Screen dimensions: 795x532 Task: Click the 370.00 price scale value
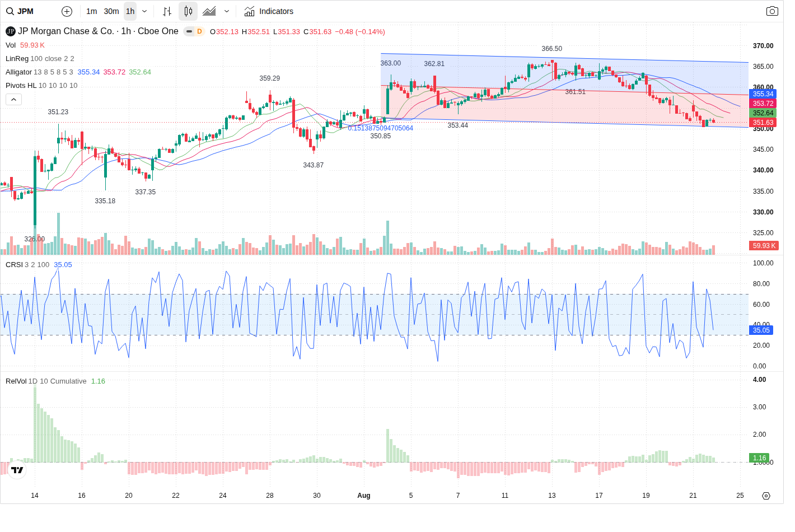pyautogui.click(x=763, y=46)
